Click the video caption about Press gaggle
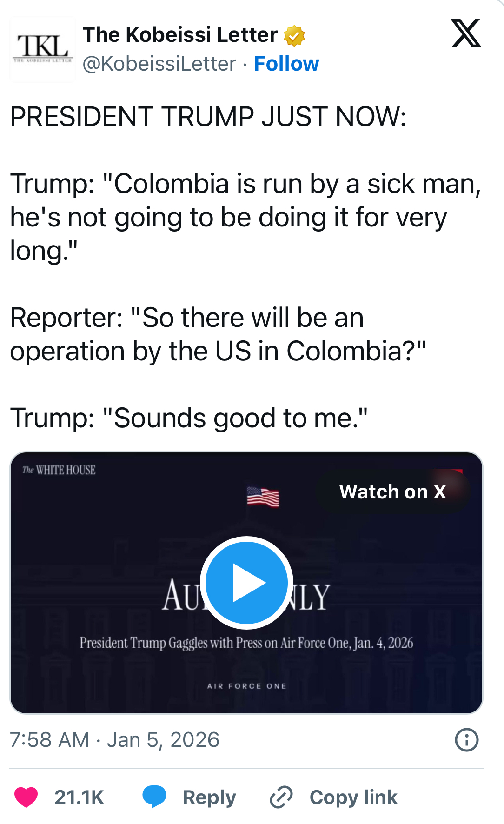The height and width of the screenshot is (824, 504). [246, 643]
